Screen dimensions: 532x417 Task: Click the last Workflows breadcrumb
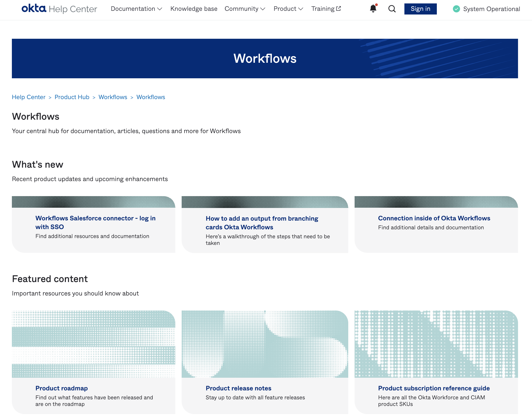coord(151,97)
